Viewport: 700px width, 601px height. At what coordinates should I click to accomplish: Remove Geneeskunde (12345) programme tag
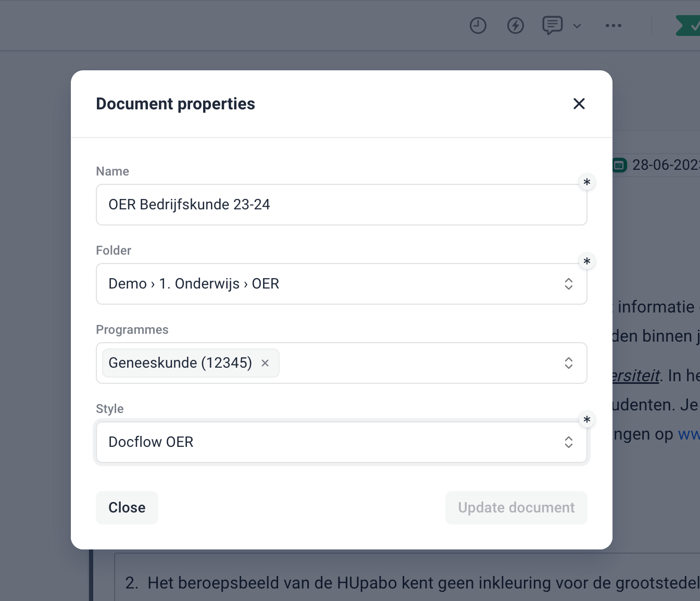[x=265, y=363]
